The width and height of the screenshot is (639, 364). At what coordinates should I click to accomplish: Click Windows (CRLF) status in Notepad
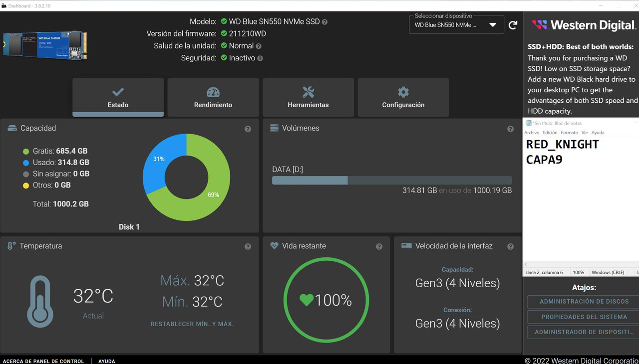pos(608,272)
